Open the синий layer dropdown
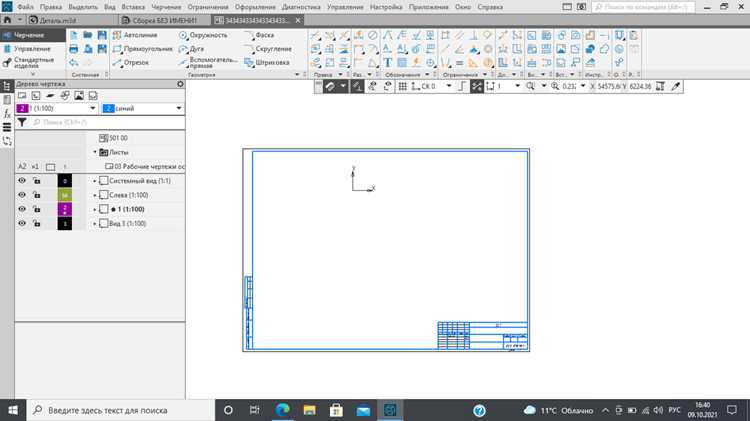This screenshot has height=421, width=750. (179, 109)
